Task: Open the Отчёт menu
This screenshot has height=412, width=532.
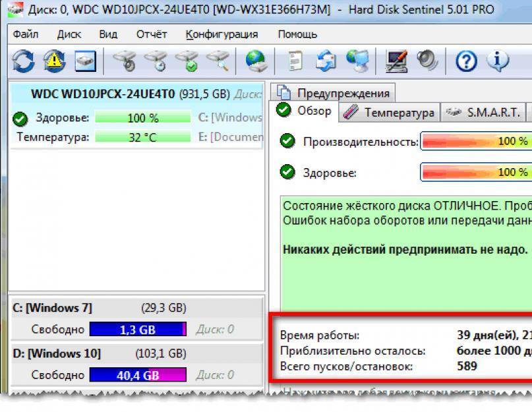Action: tap(152, 34)
